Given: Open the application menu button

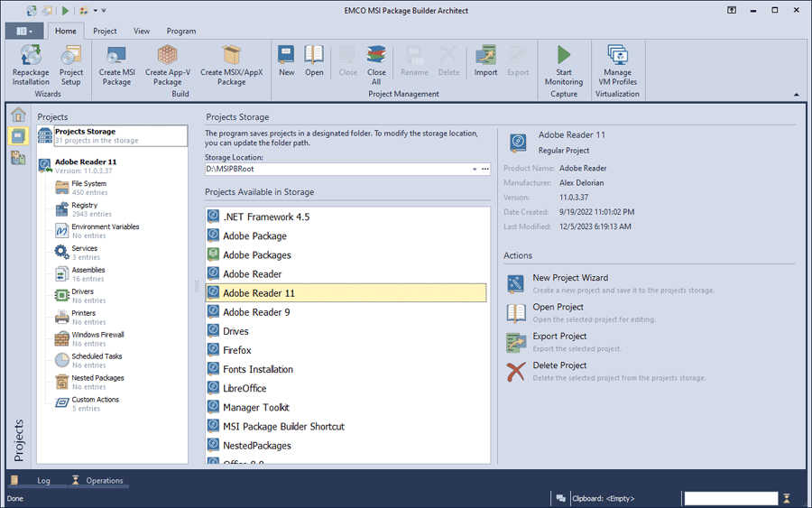Looking at the screenshot, I should click(x=24, y=31).
